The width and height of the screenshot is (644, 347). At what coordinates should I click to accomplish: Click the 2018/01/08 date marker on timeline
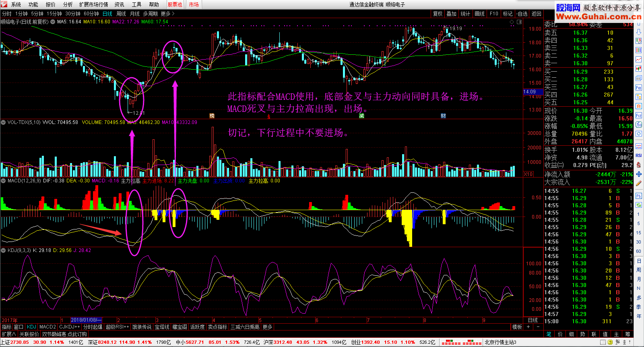(x=86, y=320)
